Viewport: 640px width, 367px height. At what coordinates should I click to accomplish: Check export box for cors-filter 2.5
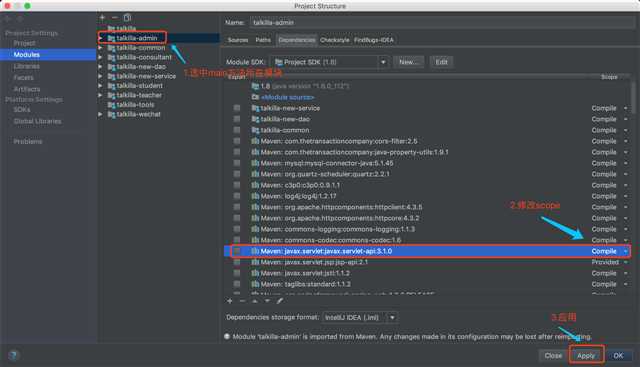point(237,141)
